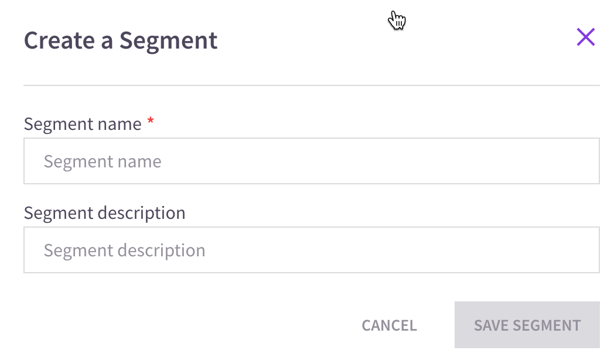This screenshot has height=364, width=614.
Task: Save the new segment with SAVE SEGMENT
Action: coord(527,325)
